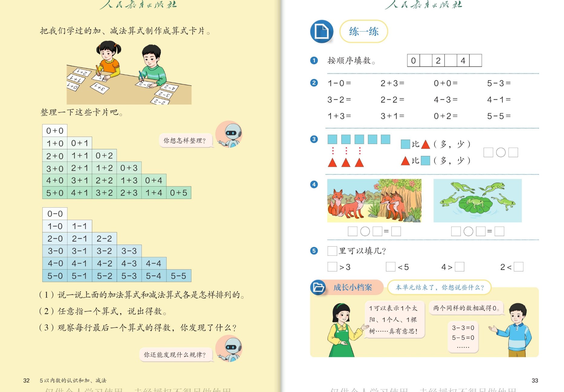Image resolution: width=564 pixels, height=392 pixels.
Task: Click the subtraction card 5-5
Action: tap(178, 276)
